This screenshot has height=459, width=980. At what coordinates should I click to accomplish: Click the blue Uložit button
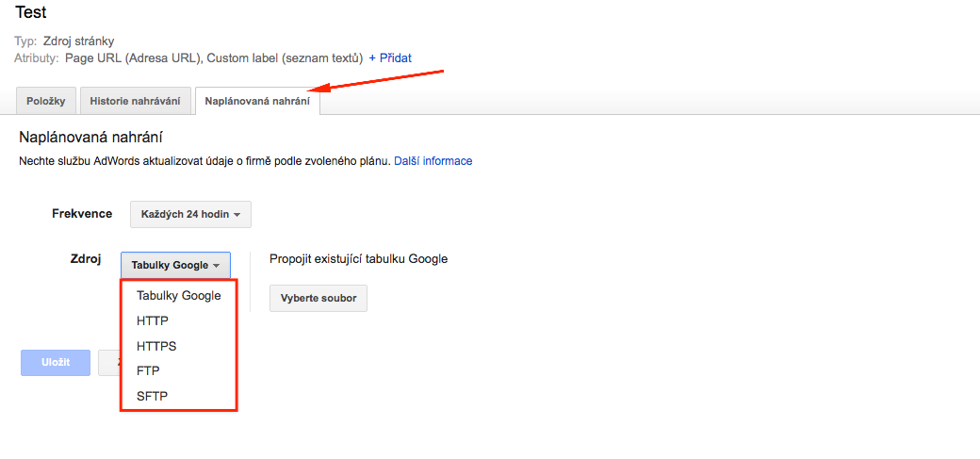pyautogui.click(x=56, y=363)
